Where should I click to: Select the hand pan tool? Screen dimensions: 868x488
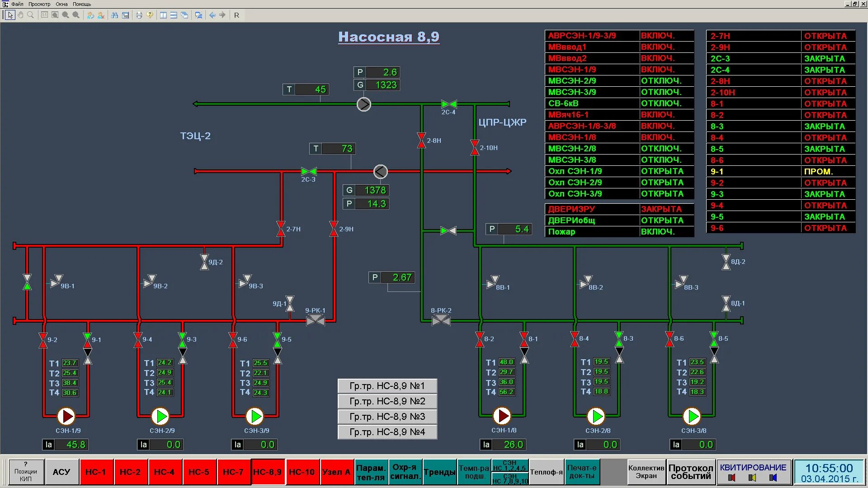coord(20,15)
